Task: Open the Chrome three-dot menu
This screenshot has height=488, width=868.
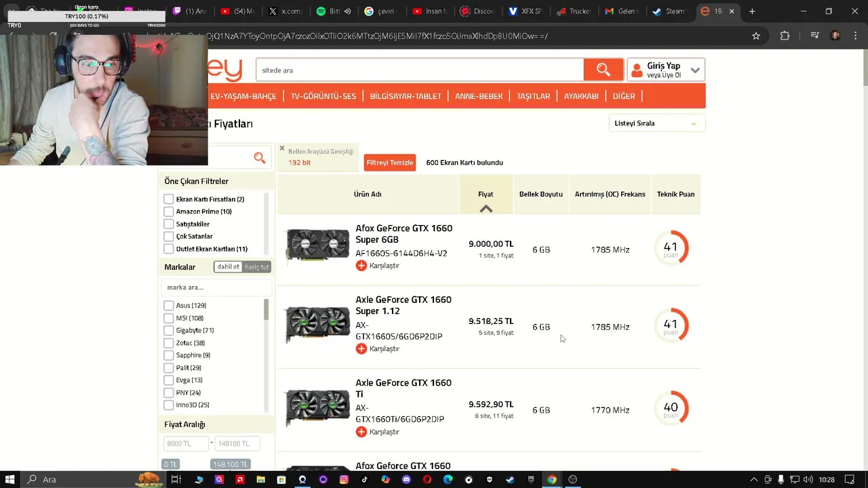Action: point(854,36)
